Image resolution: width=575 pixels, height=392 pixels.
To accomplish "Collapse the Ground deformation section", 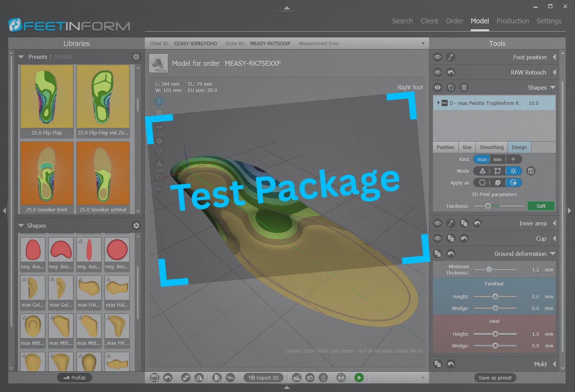I will pyautogui.click(x=553, y=254).
